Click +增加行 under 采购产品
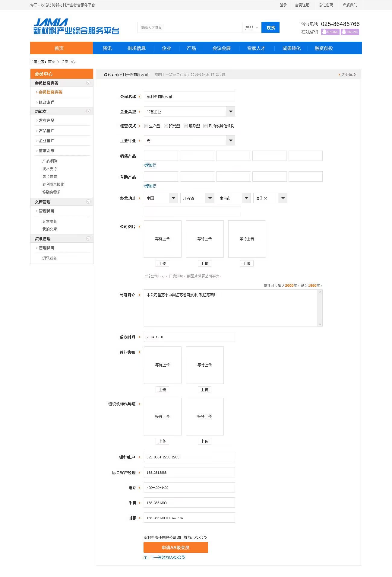Screen dimensions: 392x577 pyautogui.click(x=150, y=186)
